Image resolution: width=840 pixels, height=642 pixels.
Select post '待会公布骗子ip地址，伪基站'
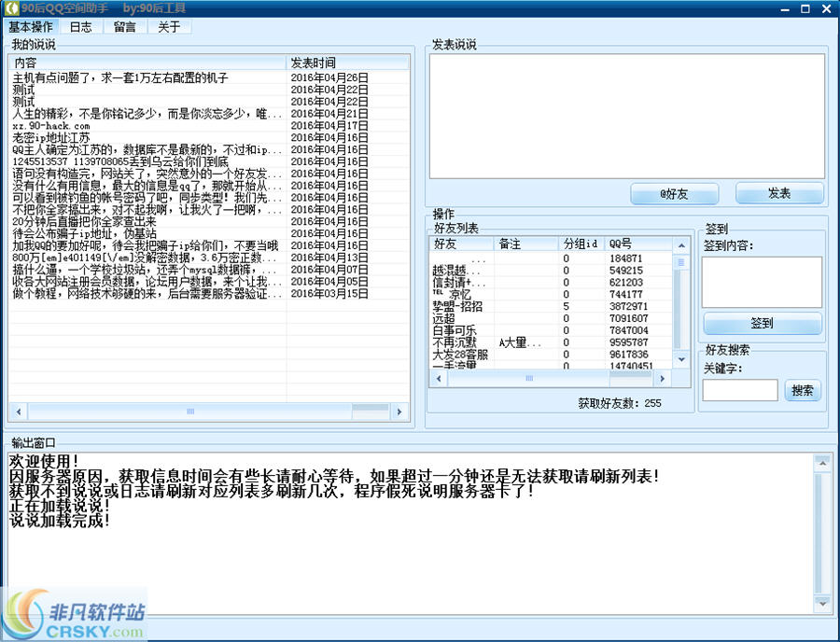point(84,233)
